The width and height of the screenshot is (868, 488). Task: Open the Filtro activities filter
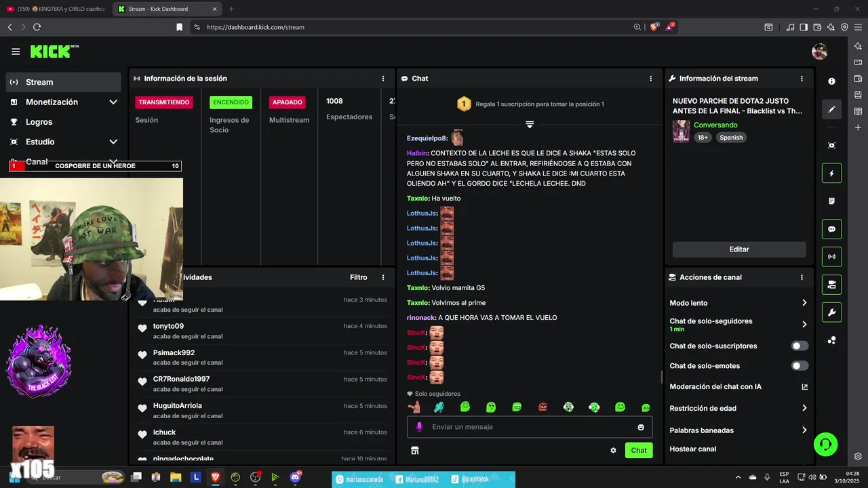point(359,277)
